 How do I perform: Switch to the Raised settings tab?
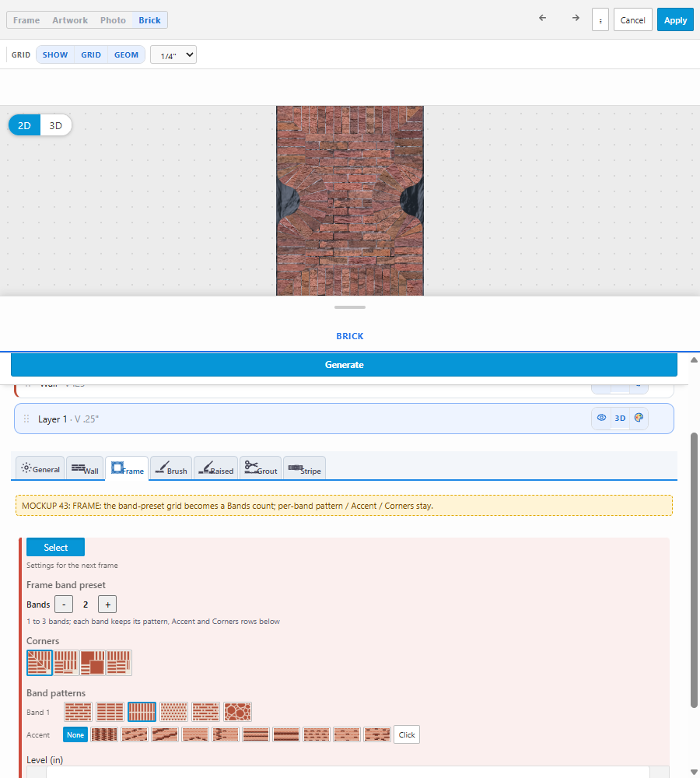[215, 468]
